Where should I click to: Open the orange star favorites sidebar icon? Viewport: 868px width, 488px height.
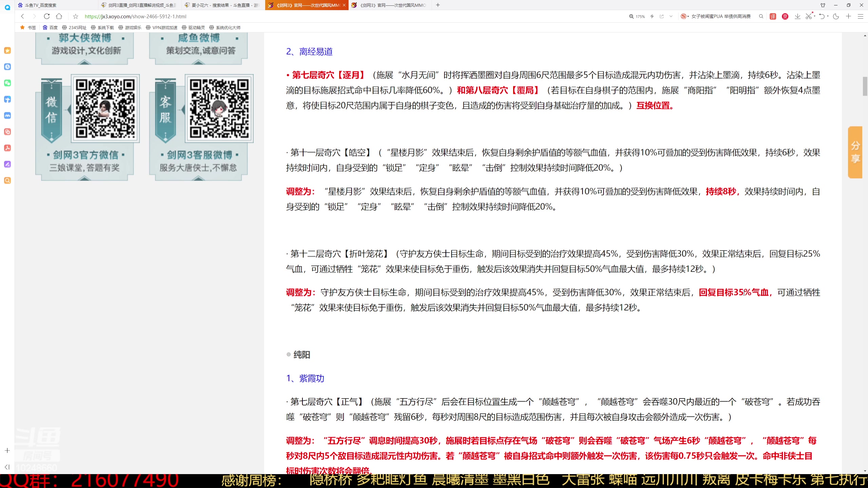click(x=7, y=50)
